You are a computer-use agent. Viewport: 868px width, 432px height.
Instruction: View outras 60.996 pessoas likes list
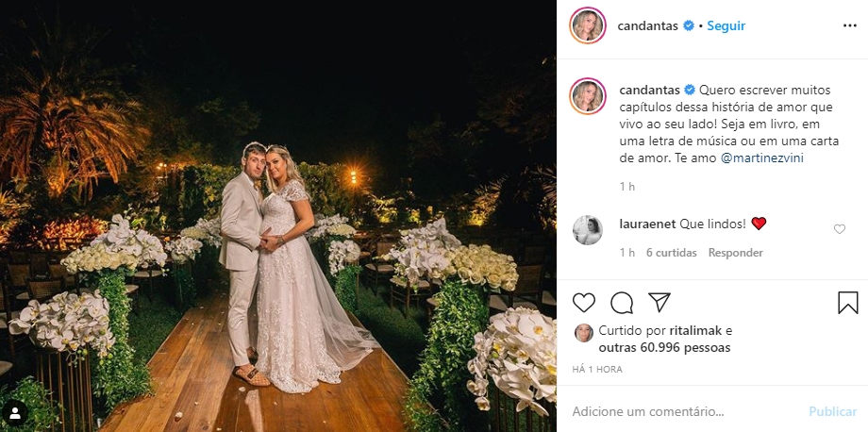click(664, 348)
